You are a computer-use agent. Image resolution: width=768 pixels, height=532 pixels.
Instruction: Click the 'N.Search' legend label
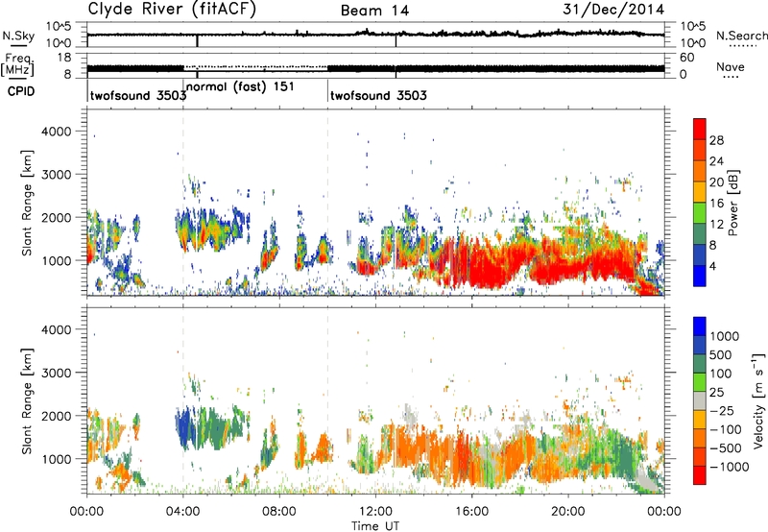coord(742,36)
